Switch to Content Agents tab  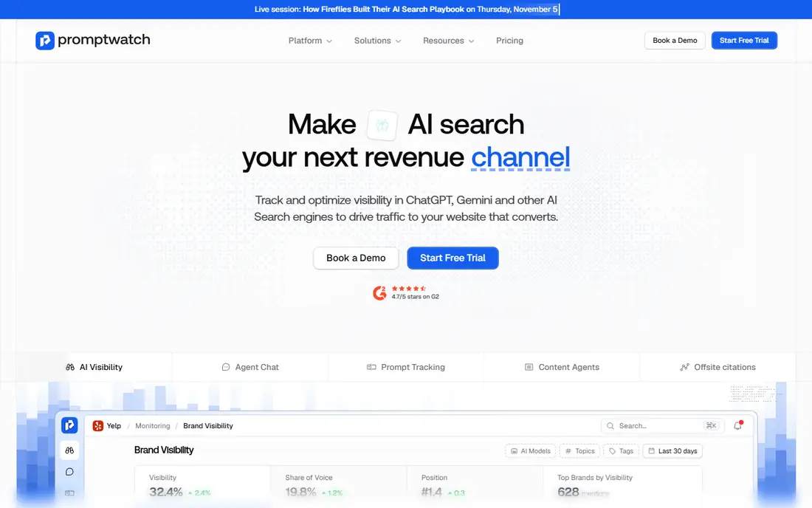tap(562, 367)
